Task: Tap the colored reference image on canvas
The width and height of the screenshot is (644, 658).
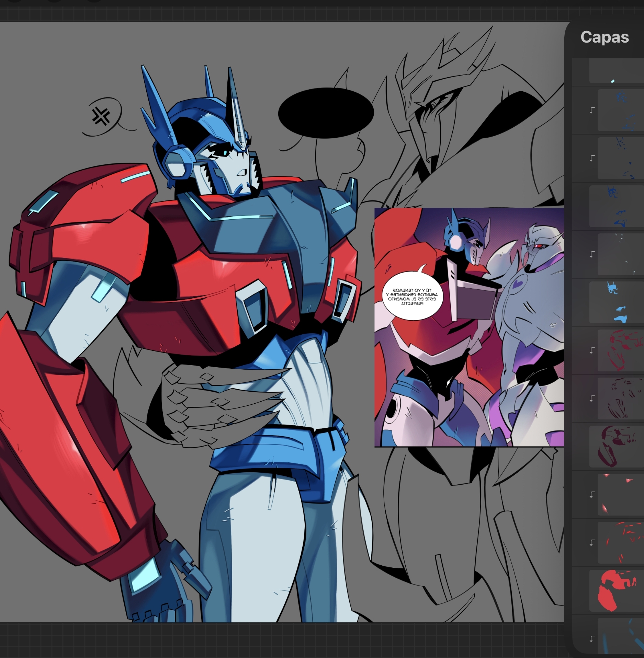Action: pos(469,327)
